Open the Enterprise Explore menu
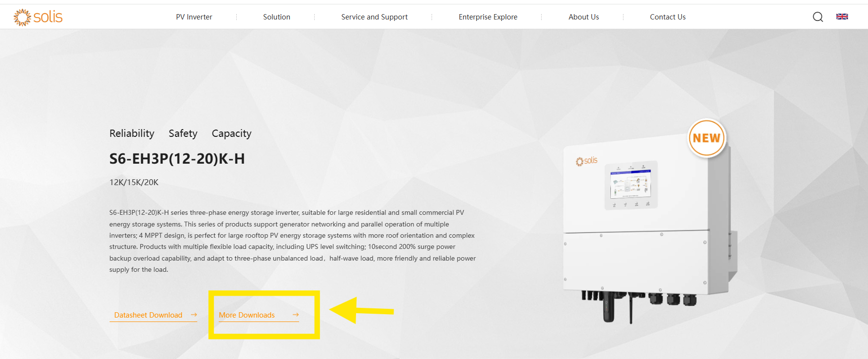This screenshot has width=868, height=359. tap(488, 17)
